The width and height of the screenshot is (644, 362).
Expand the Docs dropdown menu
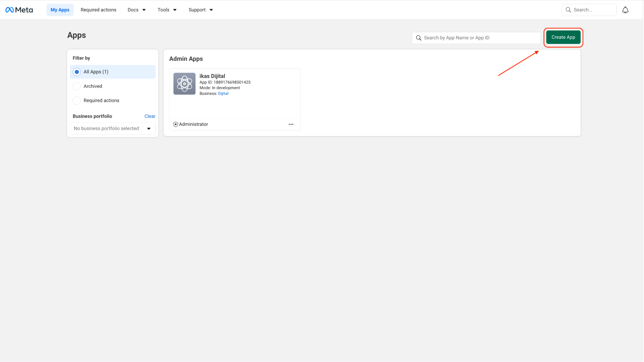(x=137, y=10)
